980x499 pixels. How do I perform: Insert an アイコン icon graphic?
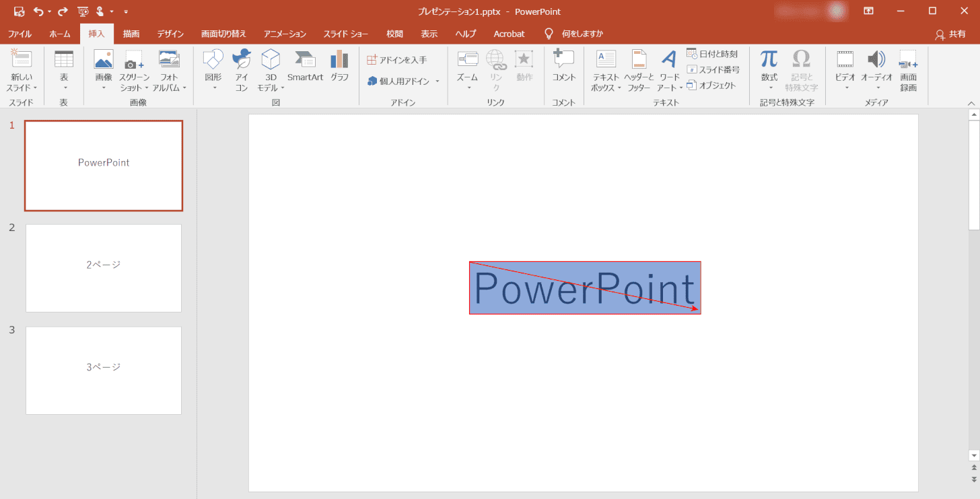pos(242,71)
